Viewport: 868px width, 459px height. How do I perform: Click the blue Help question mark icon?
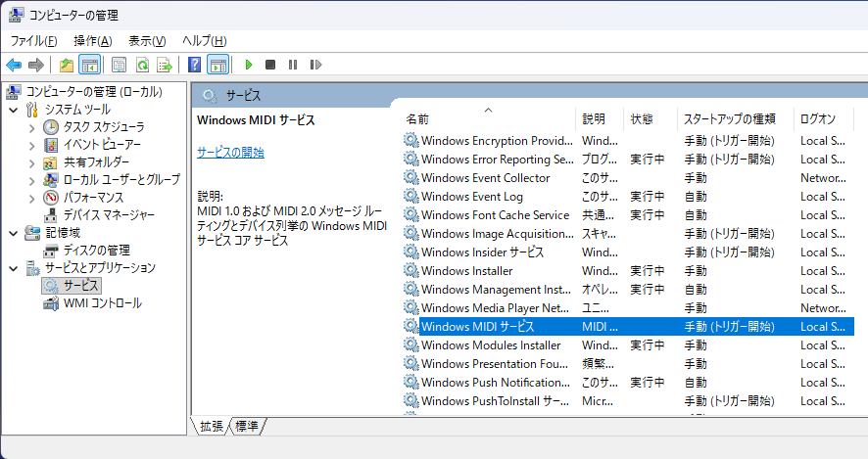pos(194,65)
